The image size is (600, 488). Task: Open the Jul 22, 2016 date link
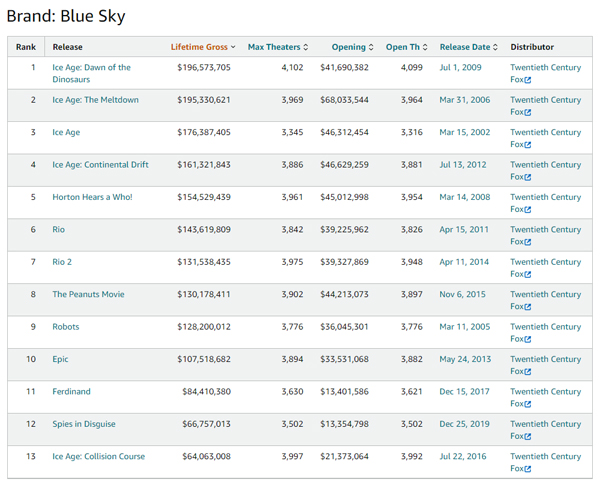tap(463, 457)
